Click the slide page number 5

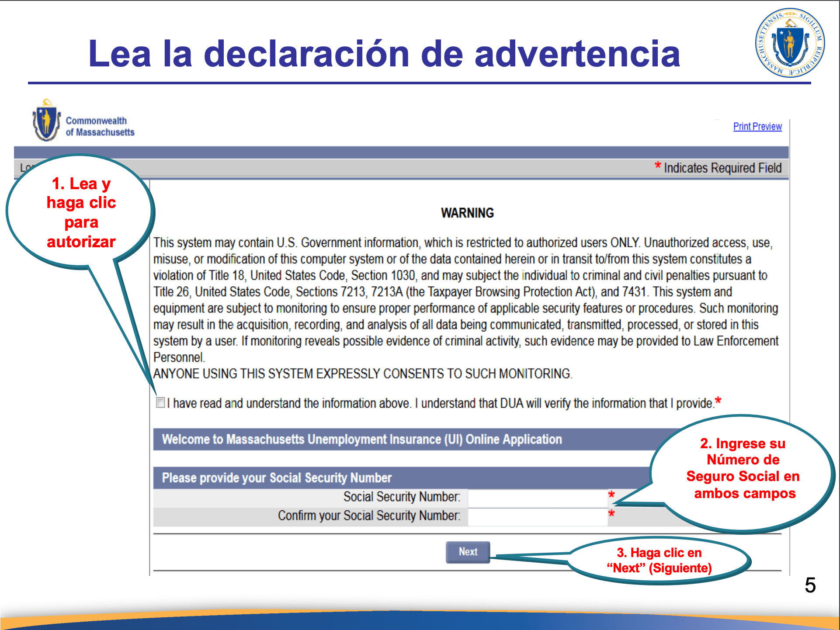click(810, 585)
